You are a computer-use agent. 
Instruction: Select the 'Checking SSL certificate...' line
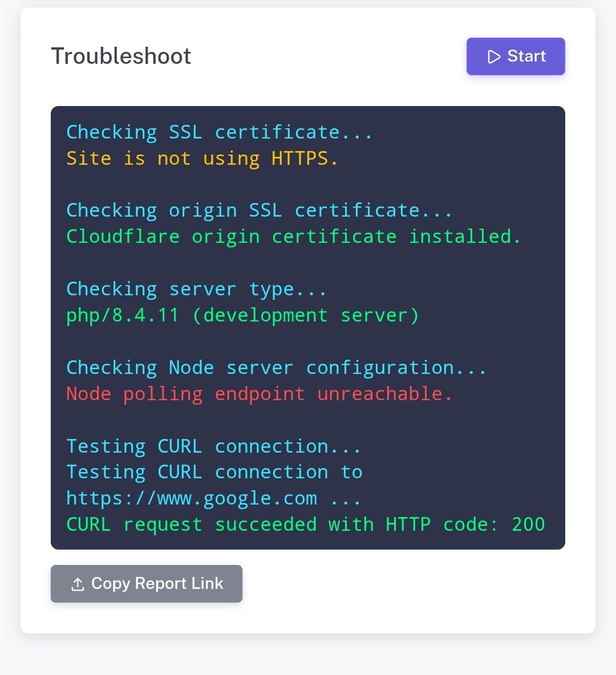point(219,132)
